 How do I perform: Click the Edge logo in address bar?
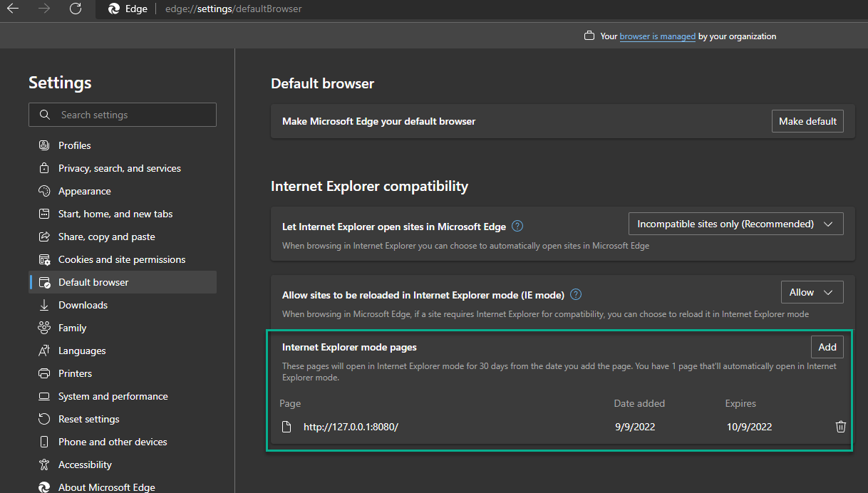[113, 9]
